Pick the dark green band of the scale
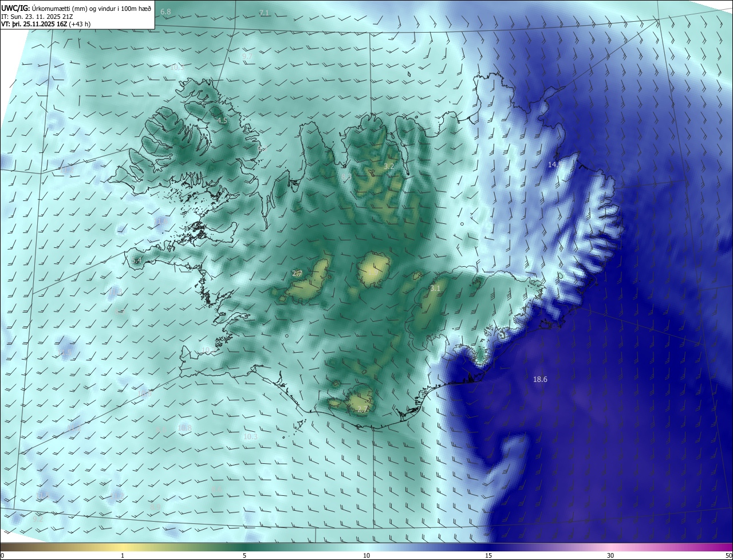The width and height of the screenshot is (733, 560). click(x=245, y=547)
